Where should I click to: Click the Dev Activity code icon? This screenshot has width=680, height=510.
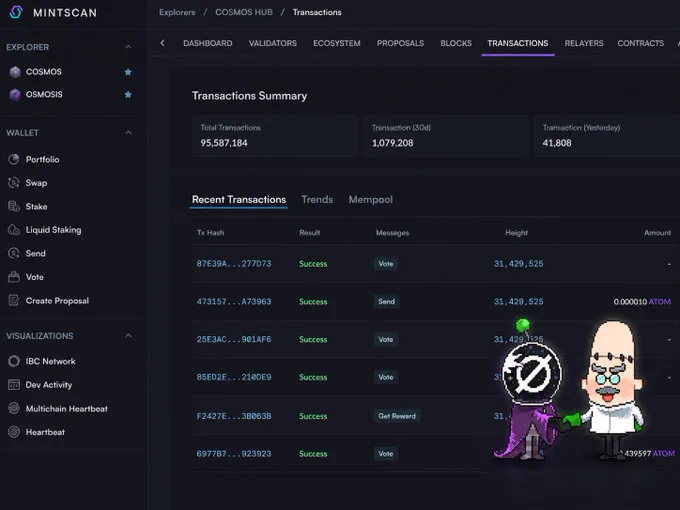[x=14, y=385]
